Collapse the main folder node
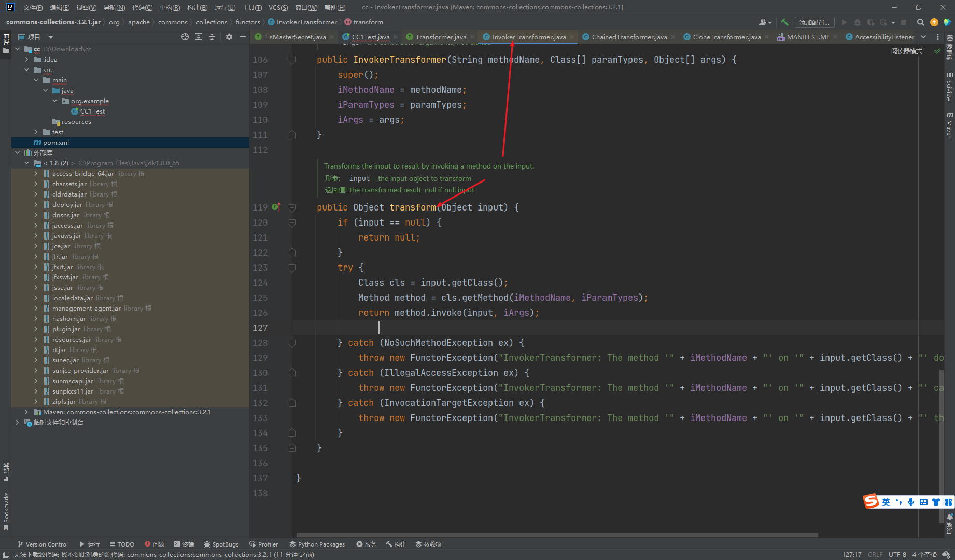Viewport: 955px width, 560px height. [36, 80]
